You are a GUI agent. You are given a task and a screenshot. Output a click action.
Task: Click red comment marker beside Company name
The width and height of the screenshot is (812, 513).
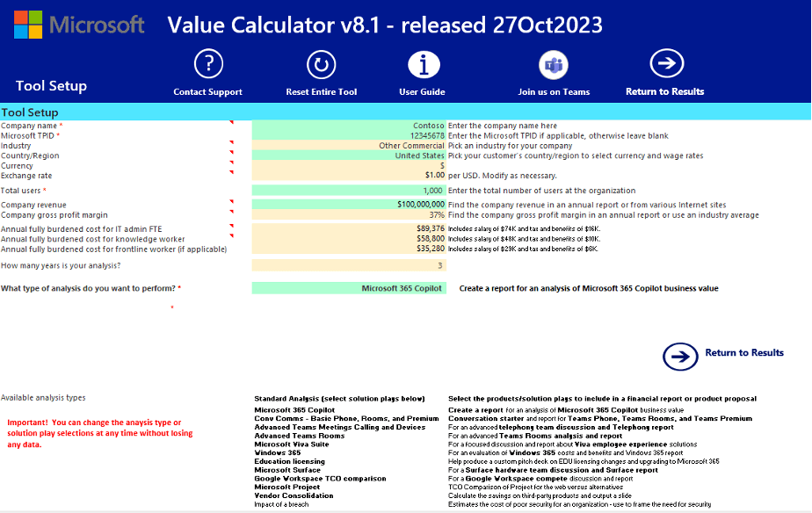coord(231,123)
